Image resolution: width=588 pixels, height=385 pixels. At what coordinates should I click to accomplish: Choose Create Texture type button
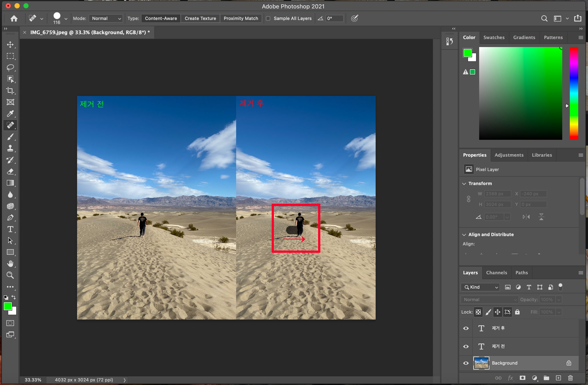pos(200,18)
